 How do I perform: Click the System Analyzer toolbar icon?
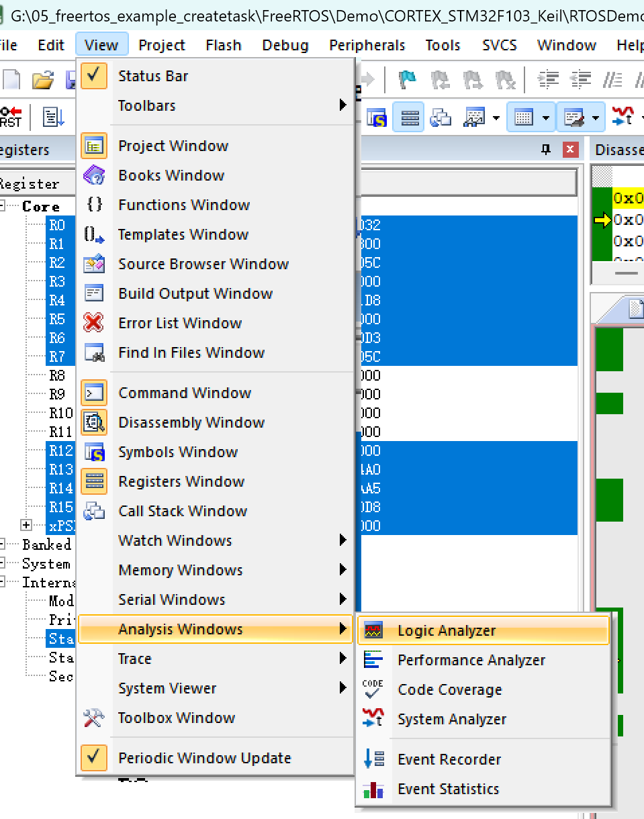[622, 117]
